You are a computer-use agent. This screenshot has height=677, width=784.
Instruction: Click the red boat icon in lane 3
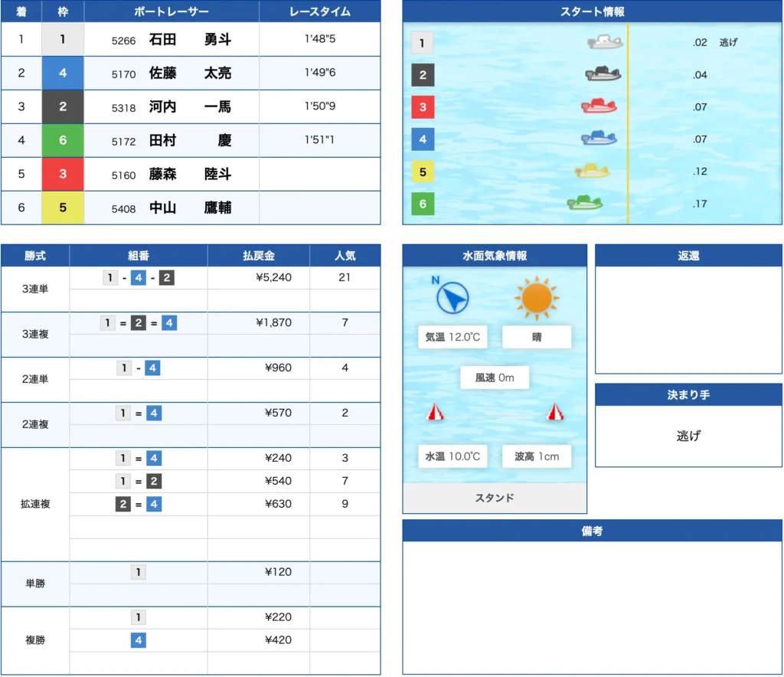pos(599,106)
